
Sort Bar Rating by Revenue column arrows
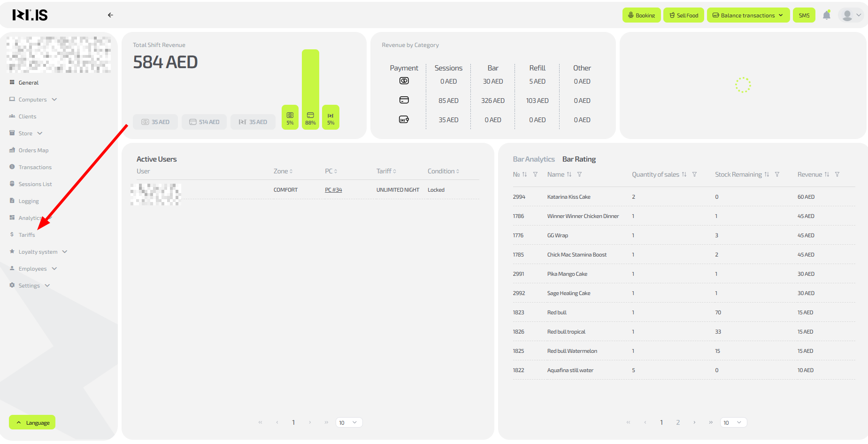[827, 174]
